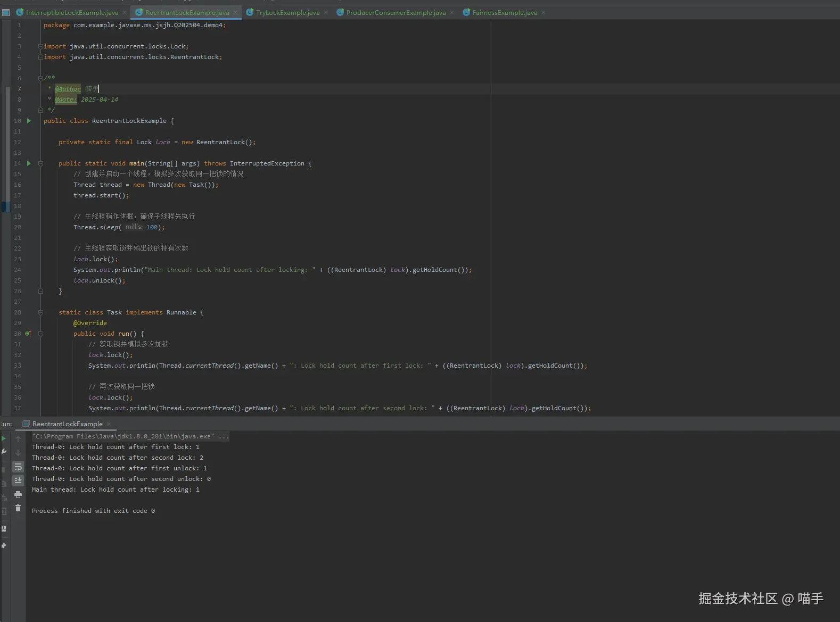Image resolution: width=840 pixels, height=622 pixels.
Task: Clear console with the trash icon
Action: (x=18, y=508)
